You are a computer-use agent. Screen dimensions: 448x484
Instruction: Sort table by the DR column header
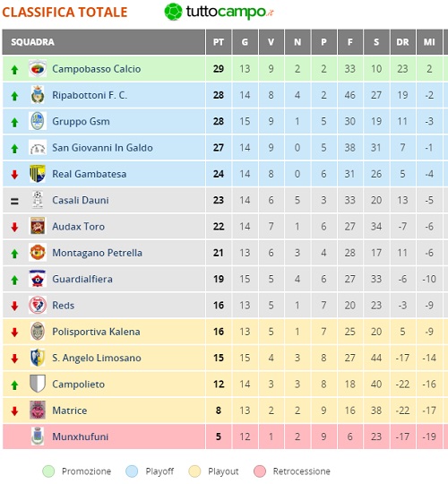click(402, 42)
